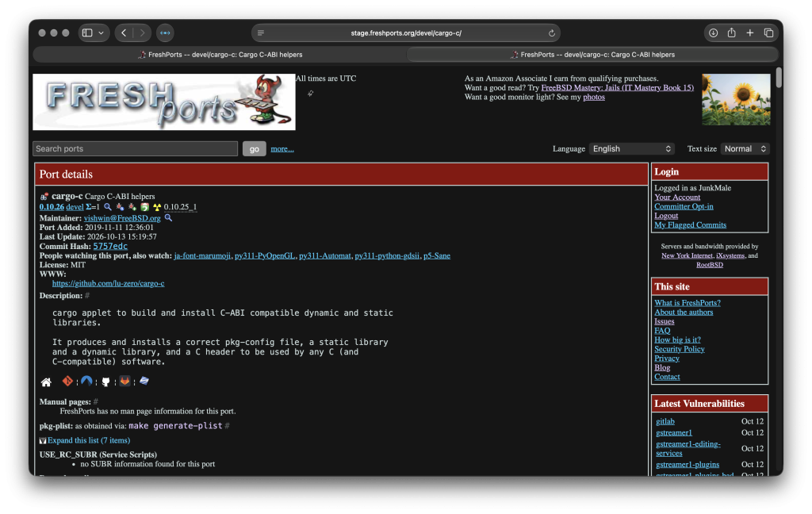Open the Security Policy link
Image resolution: width=812 pixels, height=514 pixels.
[x=679, y=349]
